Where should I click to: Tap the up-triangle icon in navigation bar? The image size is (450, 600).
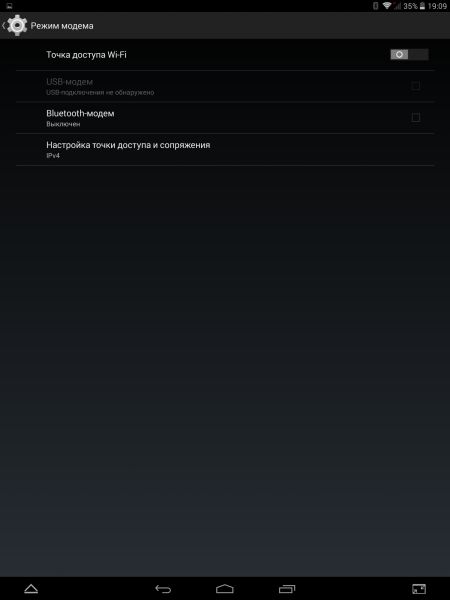(31, 589)
